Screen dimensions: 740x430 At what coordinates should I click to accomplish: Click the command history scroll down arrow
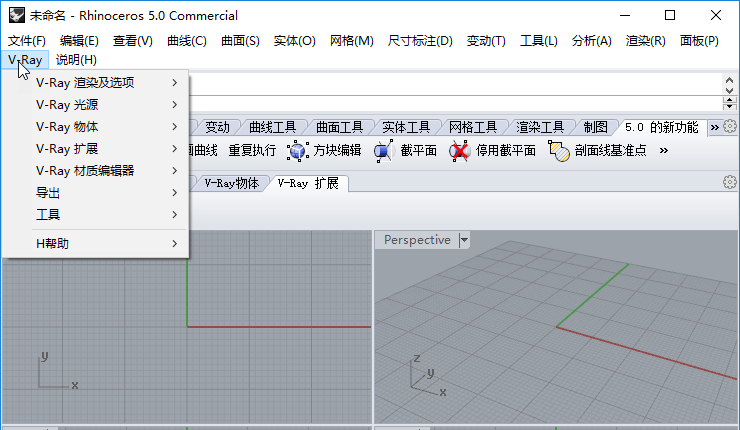click(730, 90)
